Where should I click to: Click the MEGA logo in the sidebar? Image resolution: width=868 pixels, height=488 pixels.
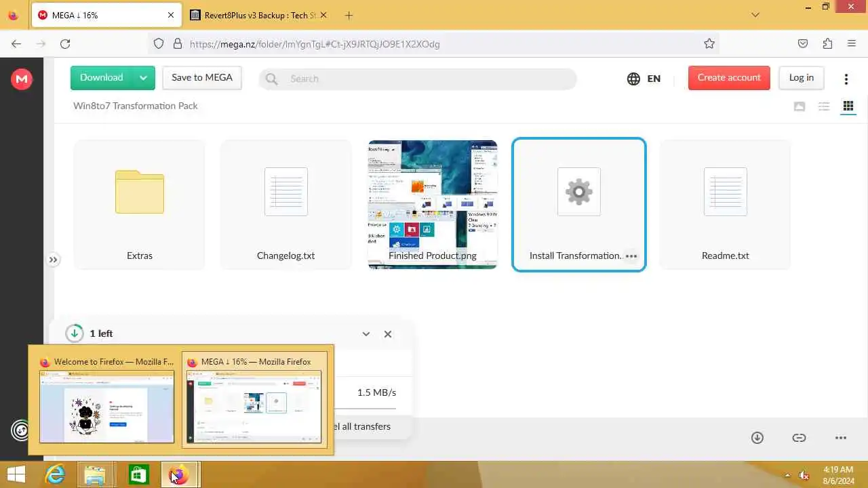[x=22, y=79]
